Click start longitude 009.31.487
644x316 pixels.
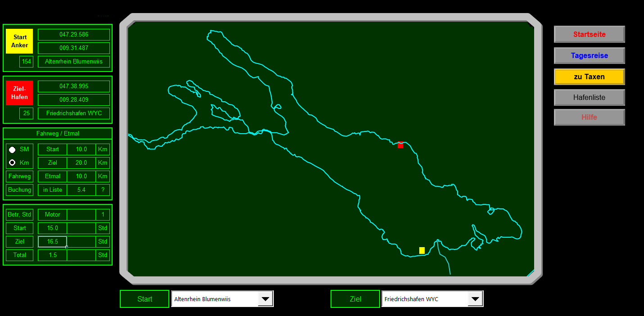pyautogui.click(x=74, y=48)
